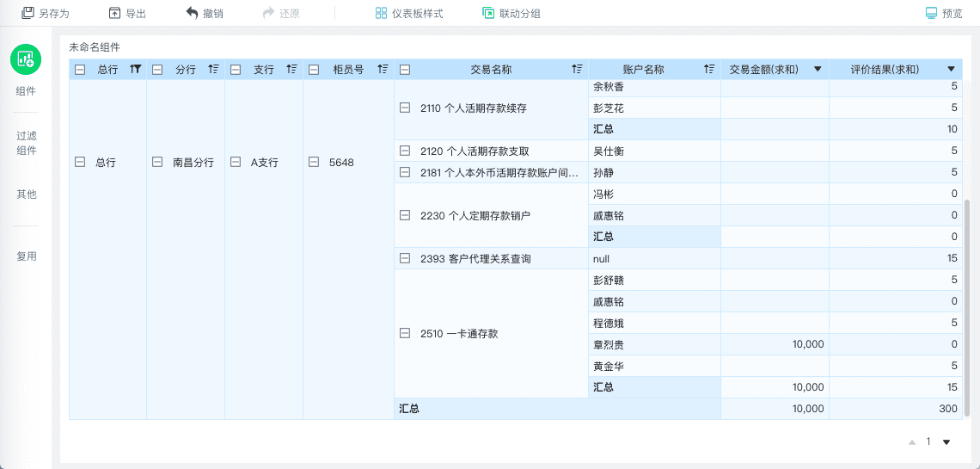Toggle collapse box in 柜员号 column header
The width and height of the screenshot is (980, 469).
314,70
